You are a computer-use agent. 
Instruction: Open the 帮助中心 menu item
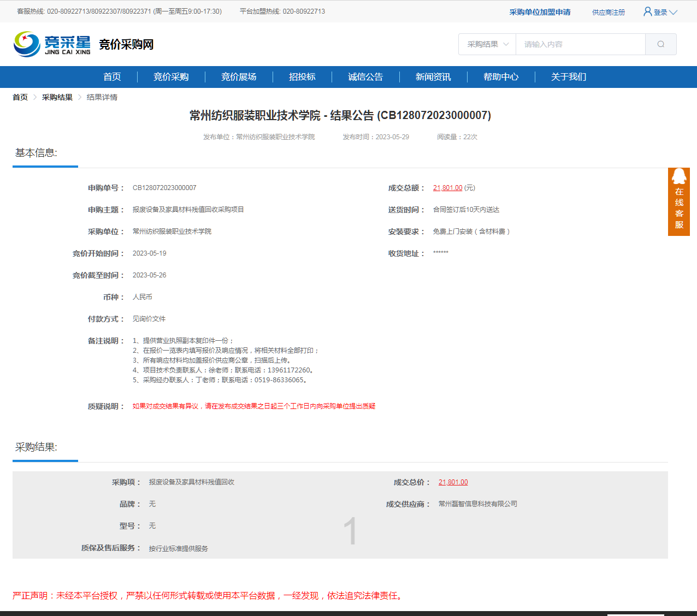coord(501,77)
